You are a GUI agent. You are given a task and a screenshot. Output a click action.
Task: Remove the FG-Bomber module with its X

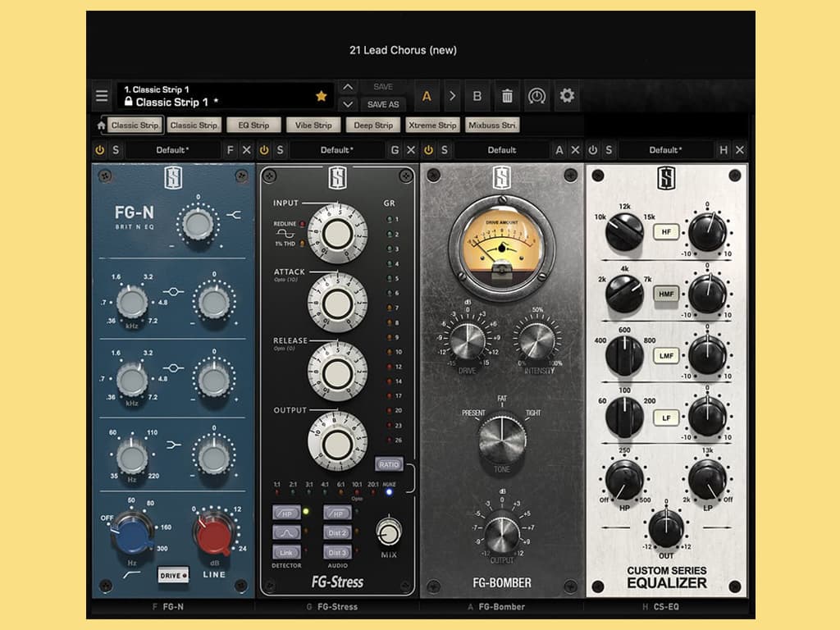pos(575,150)
